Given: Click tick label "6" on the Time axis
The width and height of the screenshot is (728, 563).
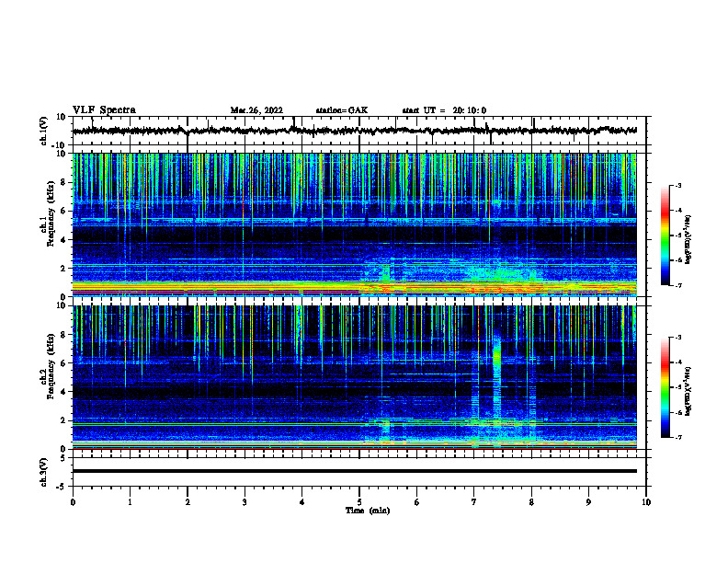Looking at the screenshot, I should (417, 502).
